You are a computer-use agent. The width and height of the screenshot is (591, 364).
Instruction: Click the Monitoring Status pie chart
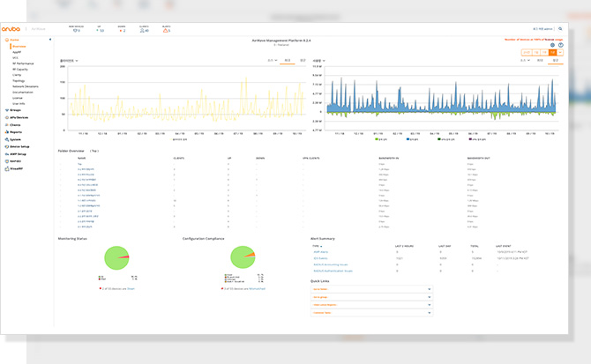116,257
